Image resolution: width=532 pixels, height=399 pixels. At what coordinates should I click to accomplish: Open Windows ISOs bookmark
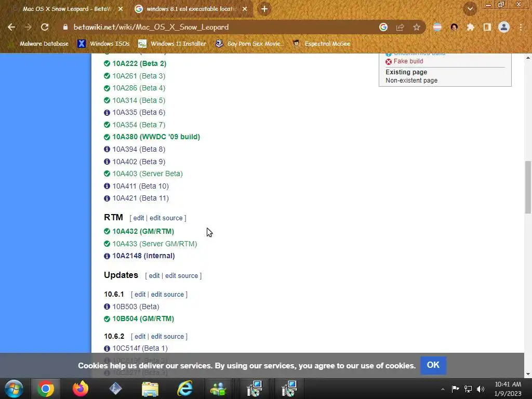point(103,44)
